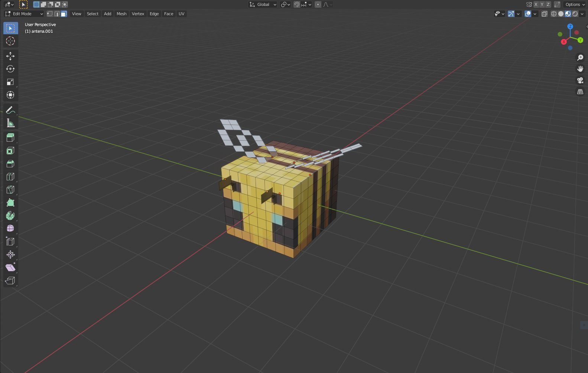Screen dimensions: 588x373
Task: Select the Spin tool
Action: pyautogui.click(x=10, y=216)
